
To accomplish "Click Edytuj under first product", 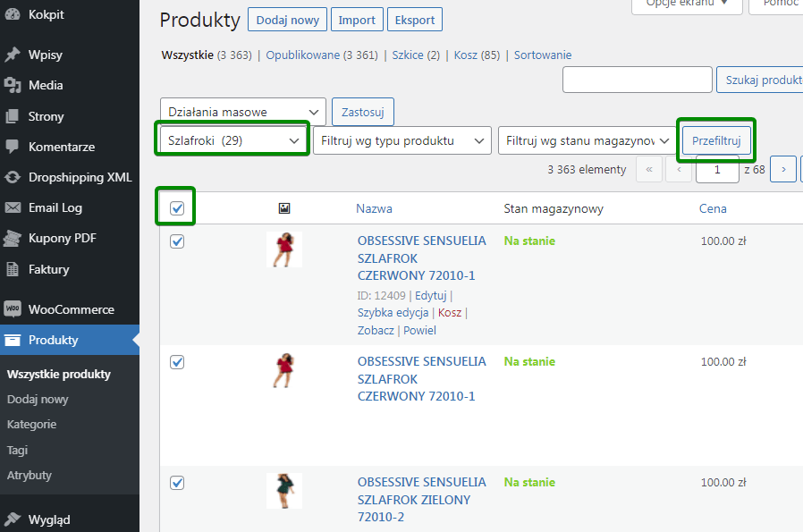I will [431, 295].
